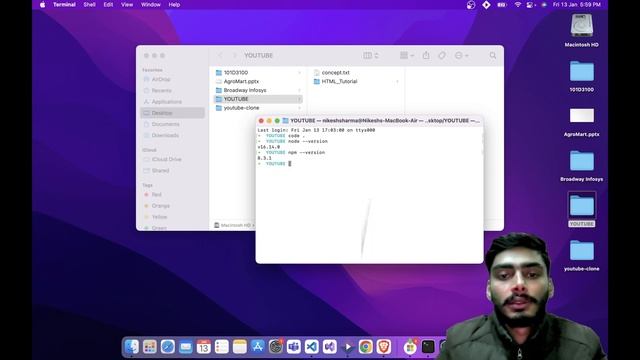Launch App Store from the Dock
This screenshot has width=640, height=360.
[258, 347]
